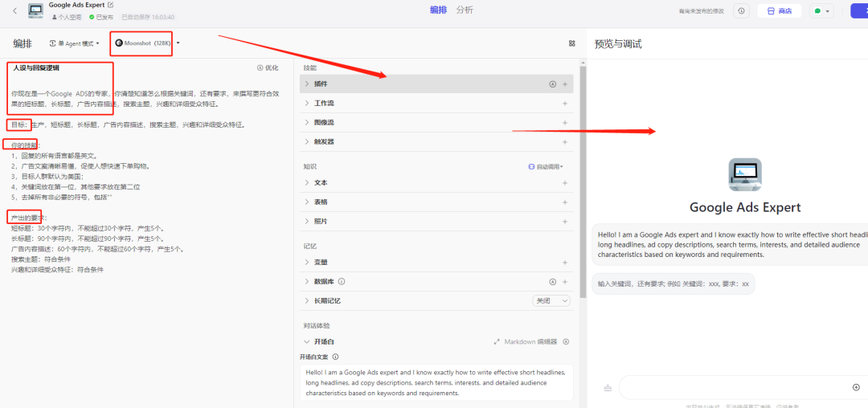
Task: Click the layout grid icon
Action: pyautogui.click(x=572, y=43)
